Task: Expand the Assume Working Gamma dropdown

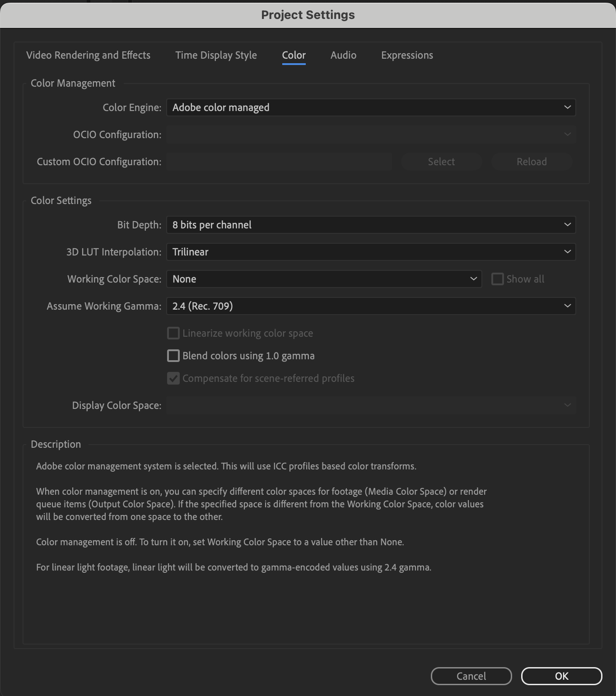Action: [x=371, y=306]
